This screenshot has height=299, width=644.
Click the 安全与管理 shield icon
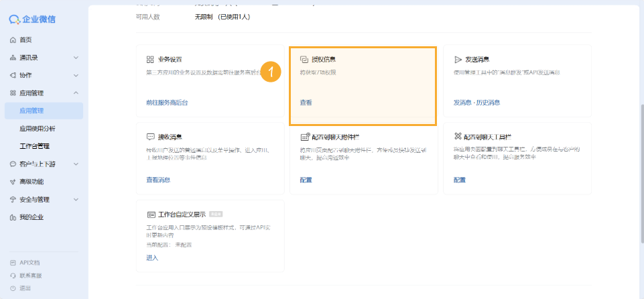(13, 200)
